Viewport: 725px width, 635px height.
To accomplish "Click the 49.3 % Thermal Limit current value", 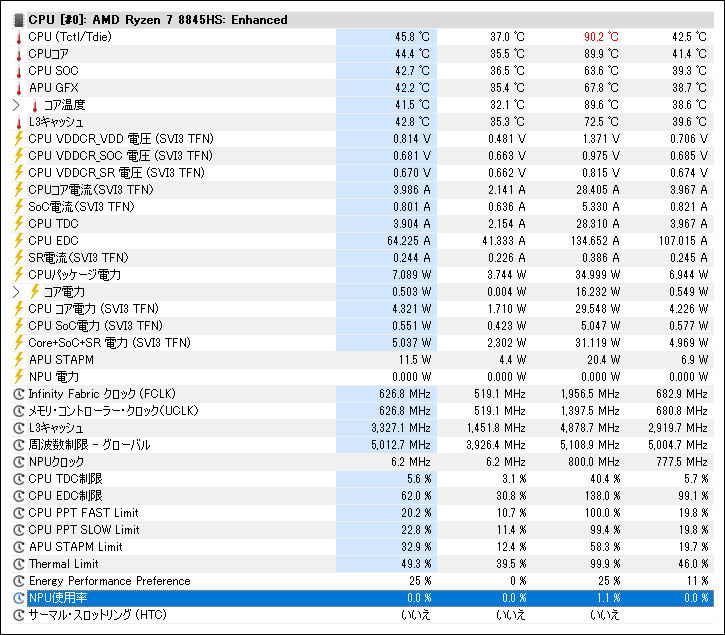I will coord(416,564).
